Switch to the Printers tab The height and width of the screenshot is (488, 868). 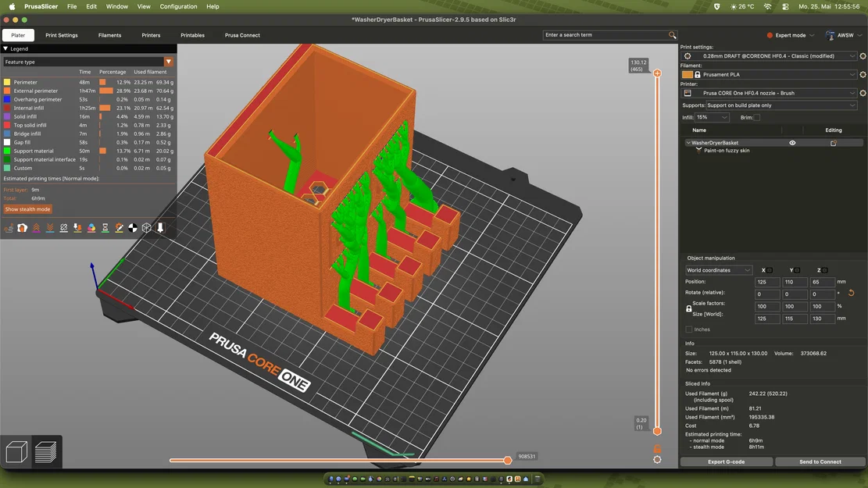(x=151, y=35)
